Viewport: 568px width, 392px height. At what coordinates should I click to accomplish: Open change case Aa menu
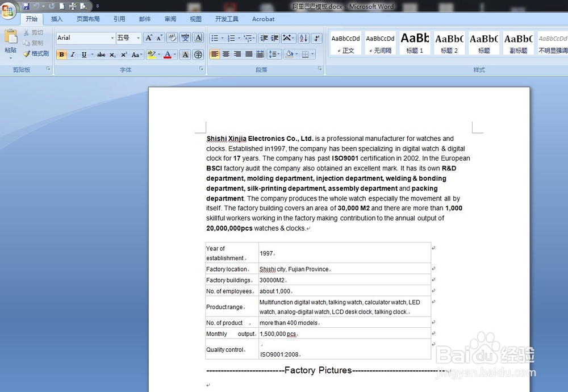pos(137,55)
